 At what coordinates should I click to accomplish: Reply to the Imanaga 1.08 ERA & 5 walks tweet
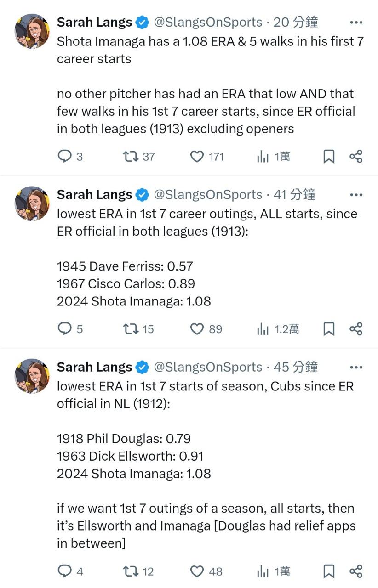[x=64, y=157]
